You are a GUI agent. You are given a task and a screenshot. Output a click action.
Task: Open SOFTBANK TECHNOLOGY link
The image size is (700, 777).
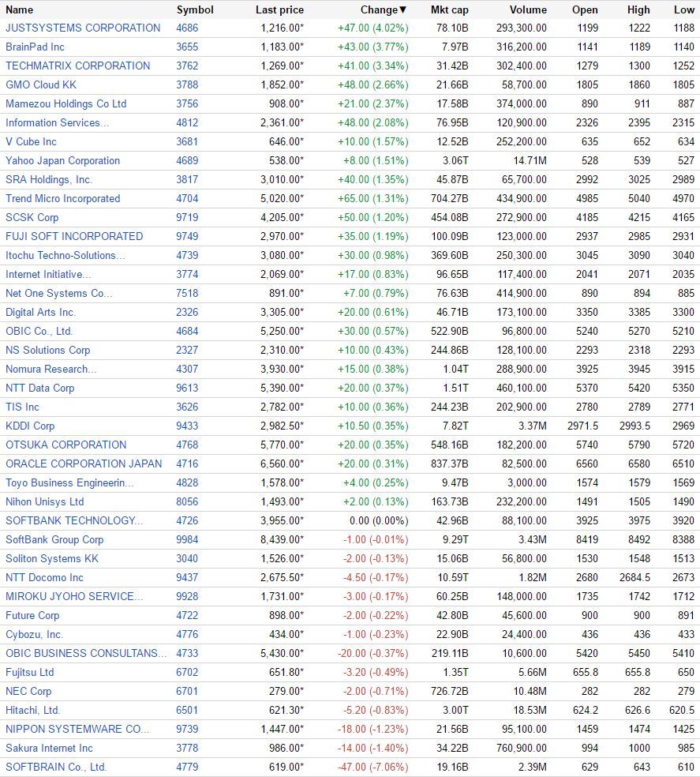pyautogui.click(x=74, y=520)
